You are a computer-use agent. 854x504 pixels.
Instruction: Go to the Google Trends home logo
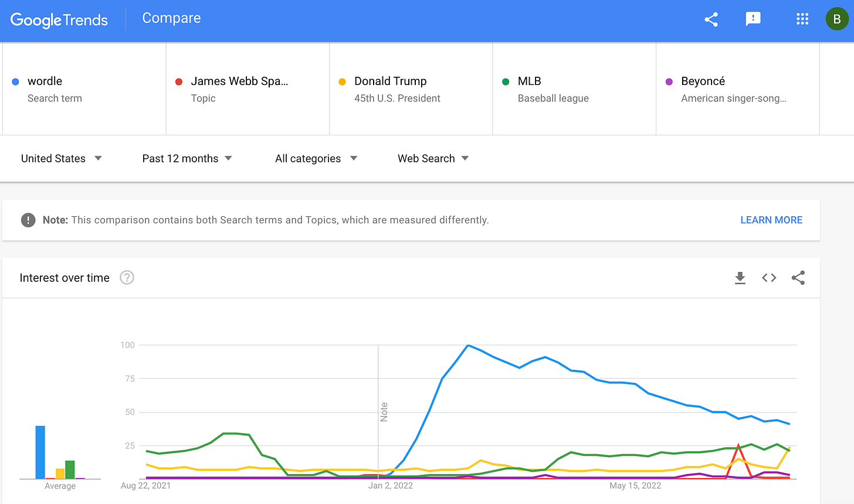pyautogui.click(x=59, y=20)
